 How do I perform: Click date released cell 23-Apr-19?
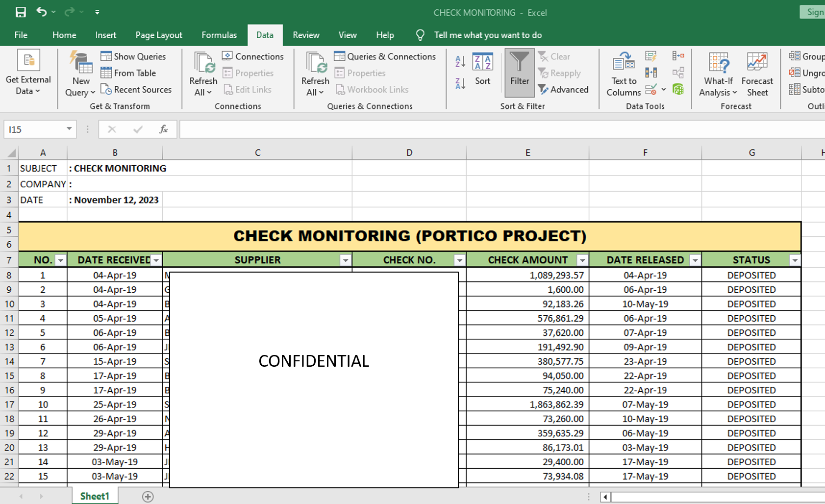click(645, 361)
